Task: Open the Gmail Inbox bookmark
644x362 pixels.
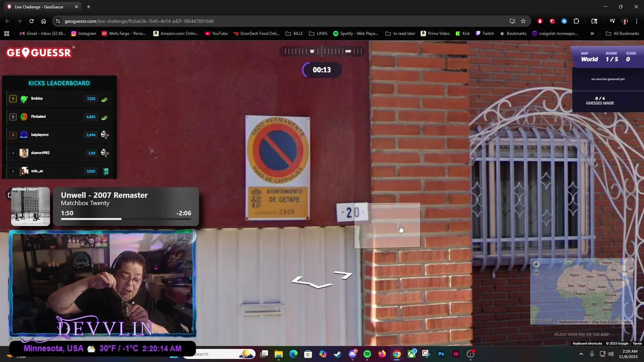Action: (x=43, y=34)
